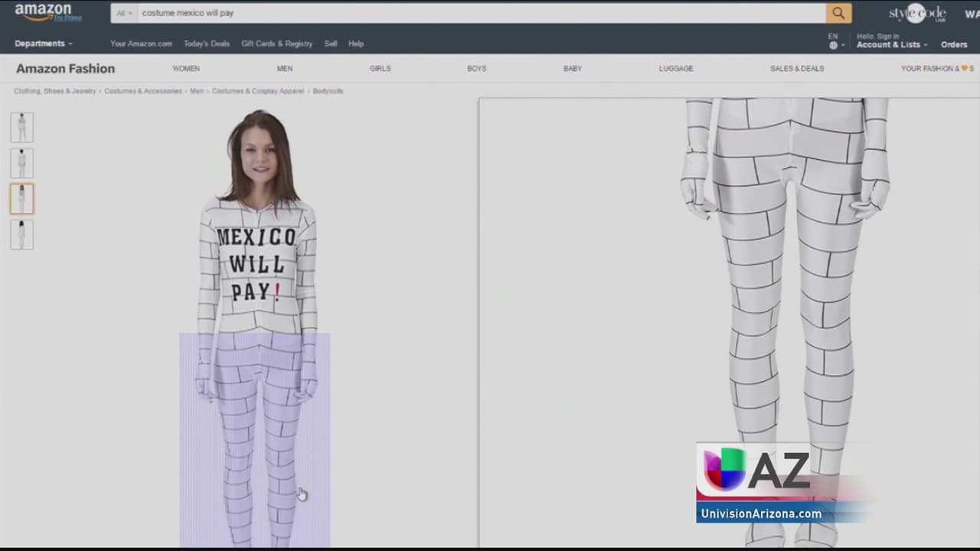The width and height of the screenshot is (980, 551).
Task: Click Costumes & Cosplay Apparel breadcrumb
Action: [x=258, y=91]
